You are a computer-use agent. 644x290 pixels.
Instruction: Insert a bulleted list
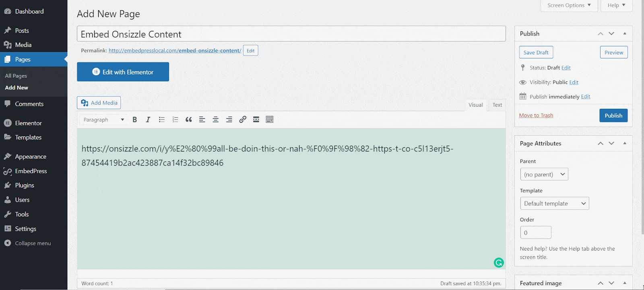tap(162, 120)
